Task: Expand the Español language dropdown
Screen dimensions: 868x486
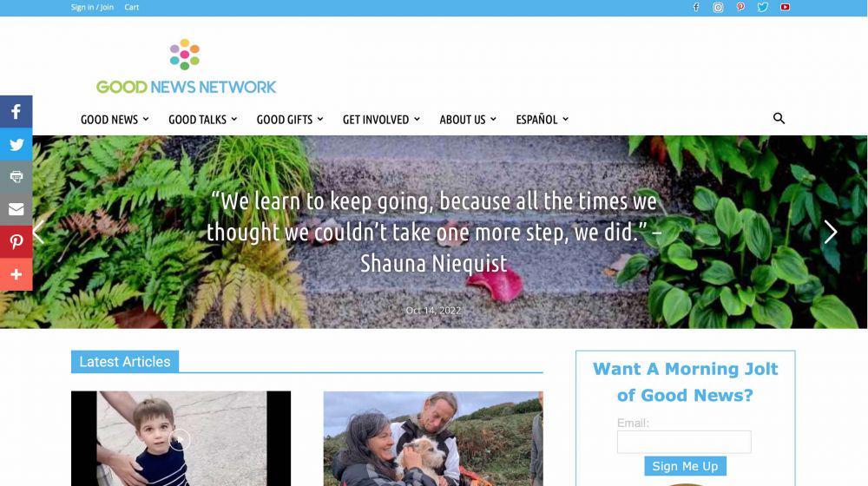Action: tap(542, 120)
